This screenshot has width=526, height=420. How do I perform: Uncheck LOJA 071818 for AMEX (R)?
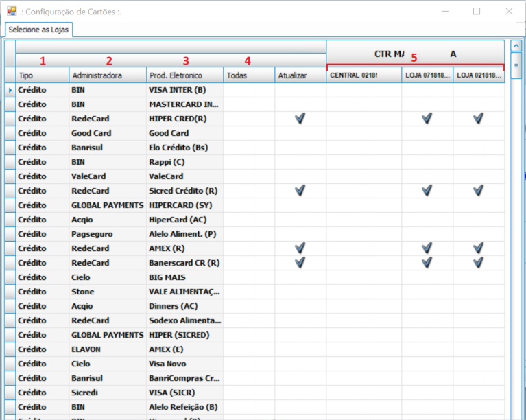click(427, 248)
